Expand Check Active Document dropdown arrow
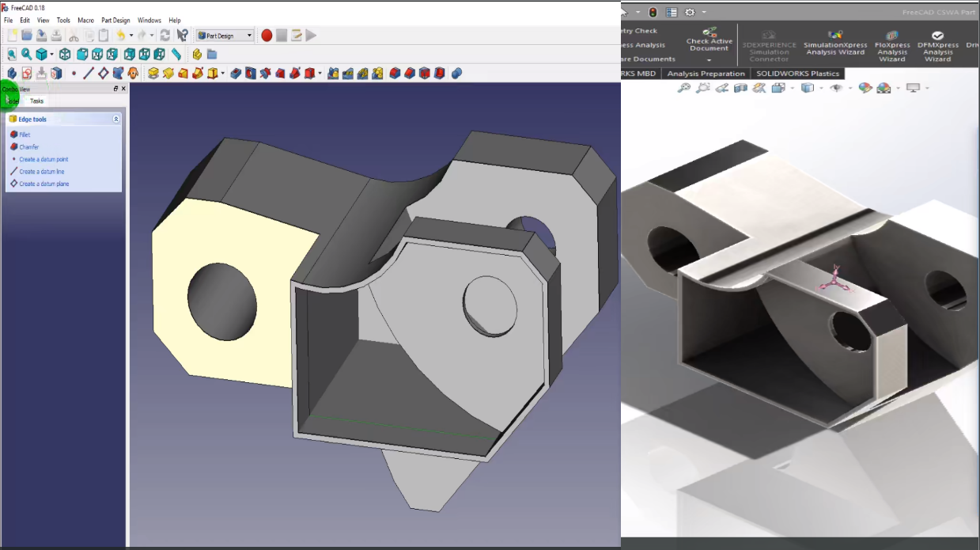Viewport: 980px width, 550px height. pyautogui.click(x=709, y=60)
